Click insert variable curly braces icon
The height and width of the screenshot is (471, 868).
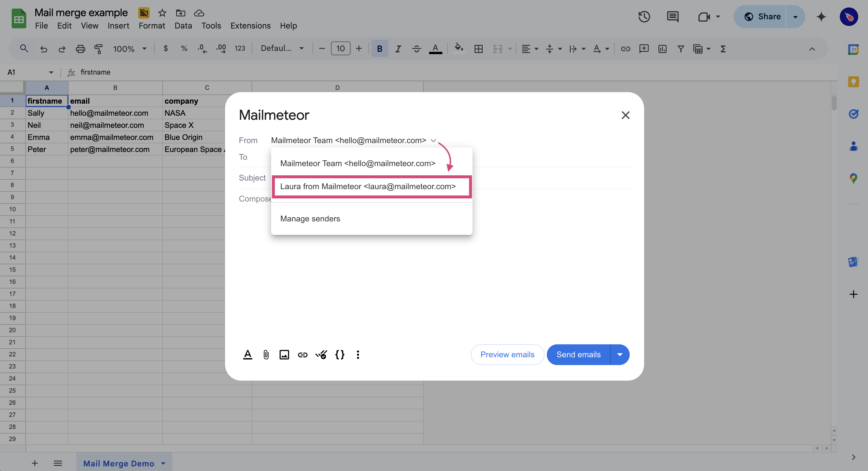(340, 355)
